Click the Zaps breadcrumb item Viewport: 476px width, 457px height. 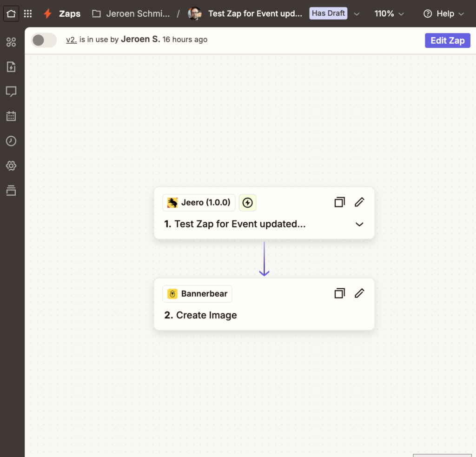pyautogui.click(x=69, y=13)
